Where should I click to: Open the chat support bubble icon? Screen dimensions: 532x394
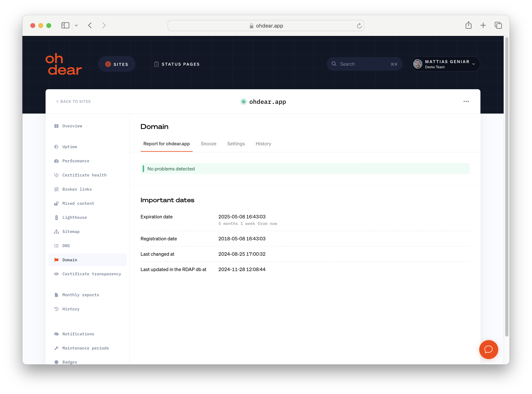tap(488, 349)
